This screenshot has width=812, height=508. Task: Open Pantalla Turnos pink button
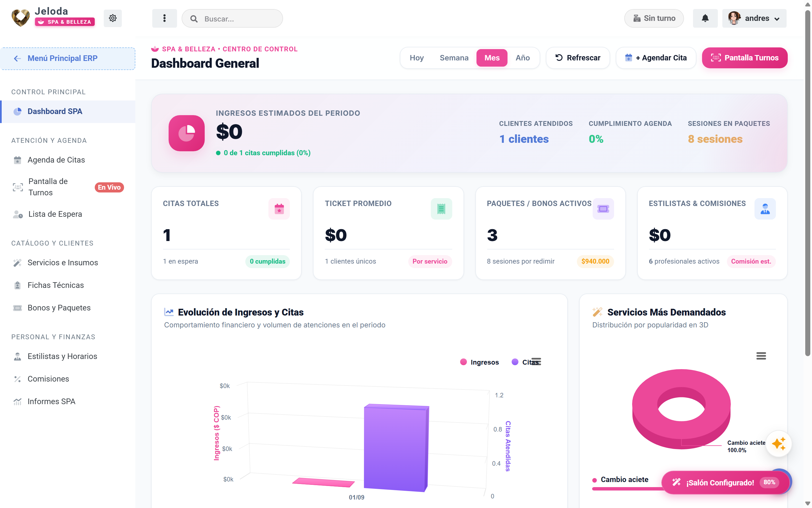745,58
